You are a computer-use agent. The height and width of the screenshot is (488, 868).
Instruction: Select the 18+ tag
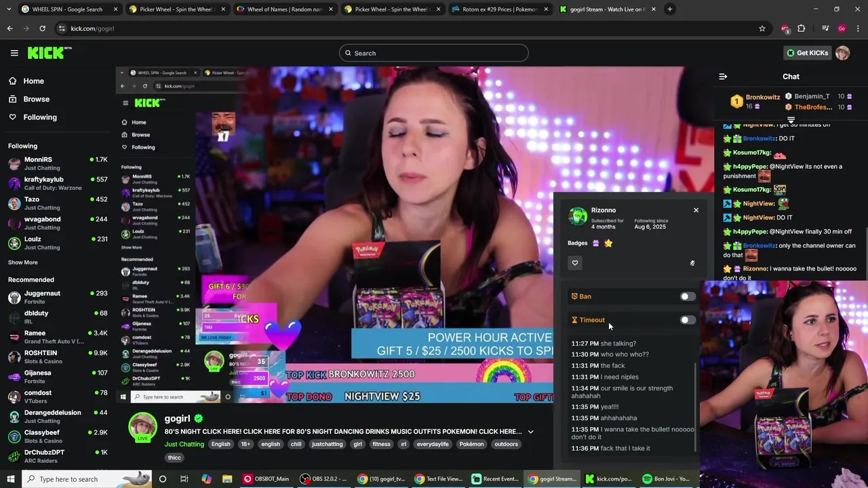coord(245,444)
